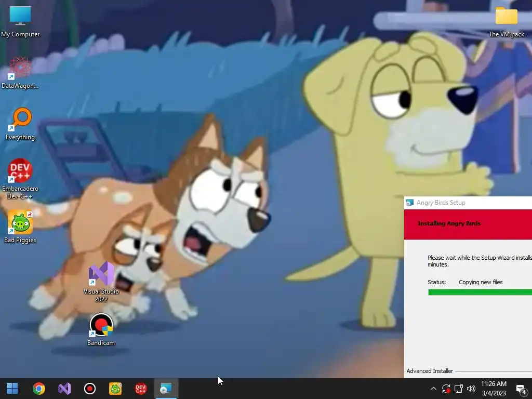The width and height of the screenshot is (532, 399).
Task: Open the clock showing 11:26 AM
Action: pyautogui.click(x=494, y=389)
